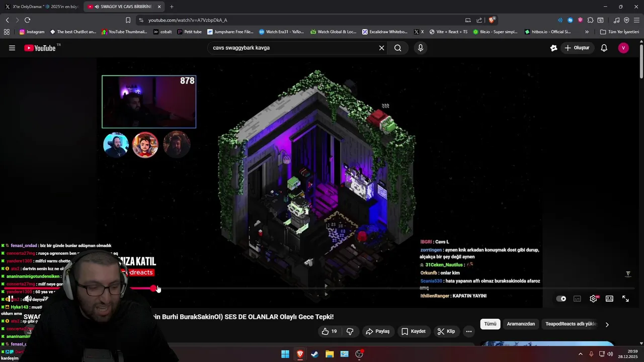644x362 pixels.
Task: Close the SWAGGY VE CAVS tab
Action: 159,7
